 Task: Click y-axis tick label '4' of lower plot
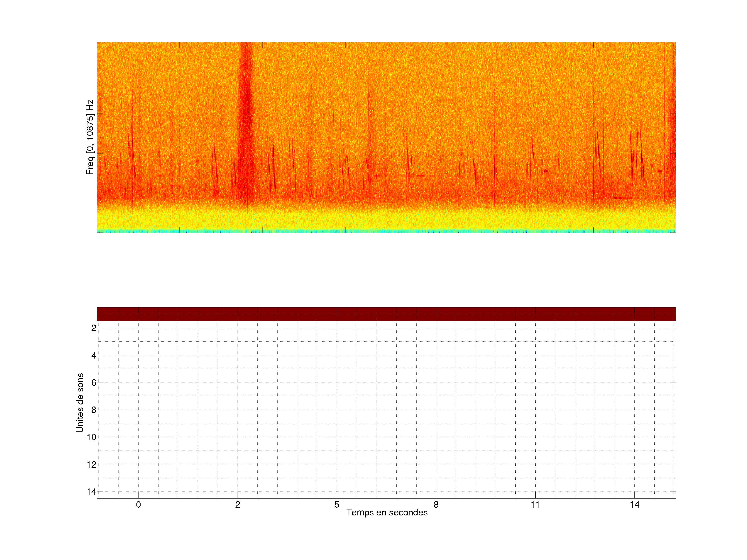coord(94,355)
